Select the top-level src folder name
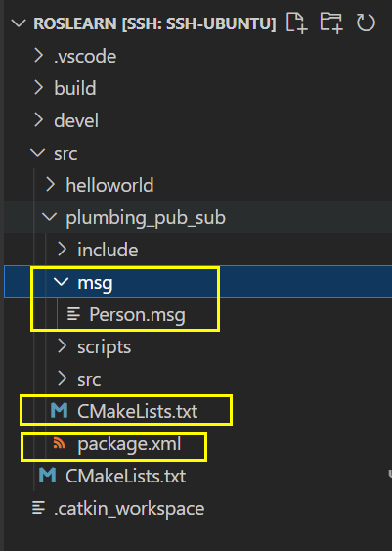The image size is (392, 551). pos(65,154)
